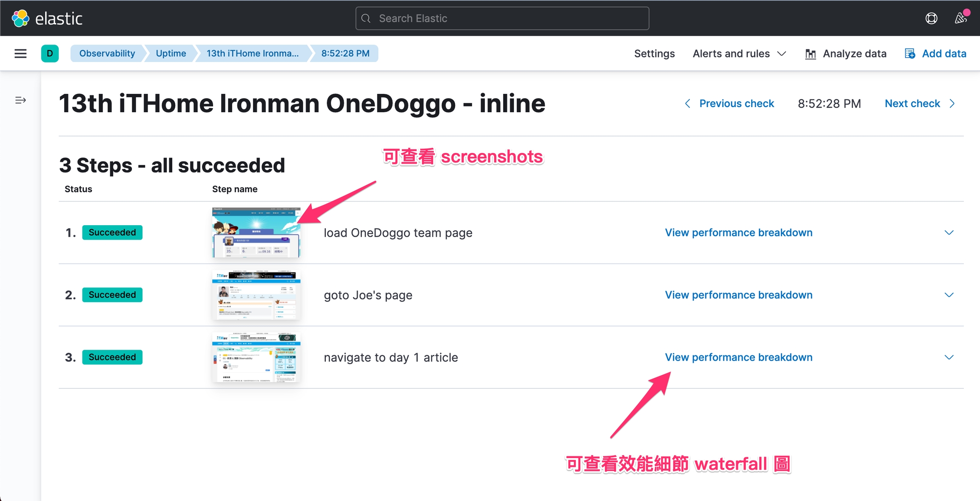View performance breakdown for goto Joe's page
Image resolution: width=980 pixels, height=501 pixels.
click(738, 295)
